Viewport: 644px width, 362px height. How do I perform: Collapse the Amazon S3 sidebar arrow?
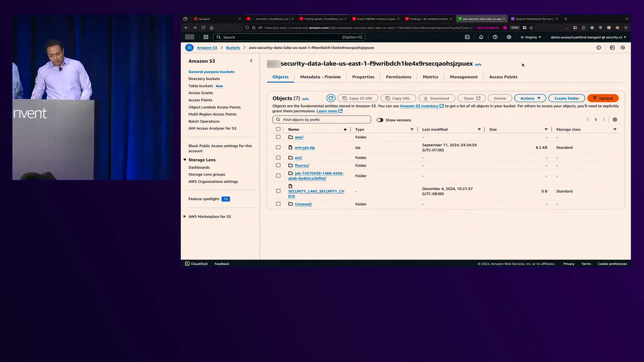click(x=251, y=61)
